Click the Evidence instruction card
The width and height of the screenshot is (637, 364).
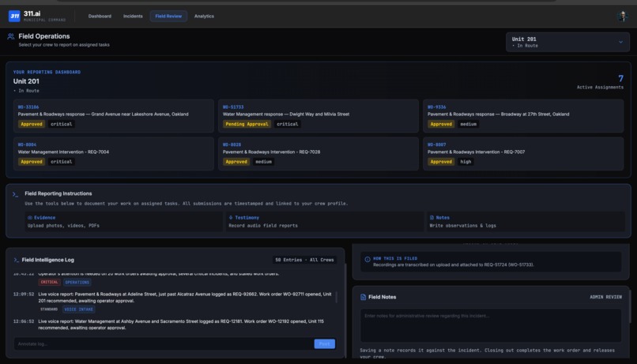tap(123, 222)
